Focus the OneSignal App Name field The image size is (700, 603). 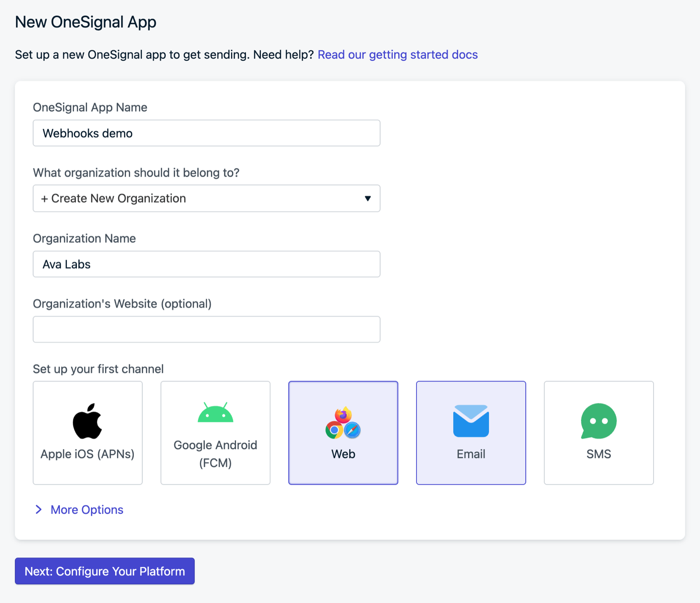tap(206, 133)
